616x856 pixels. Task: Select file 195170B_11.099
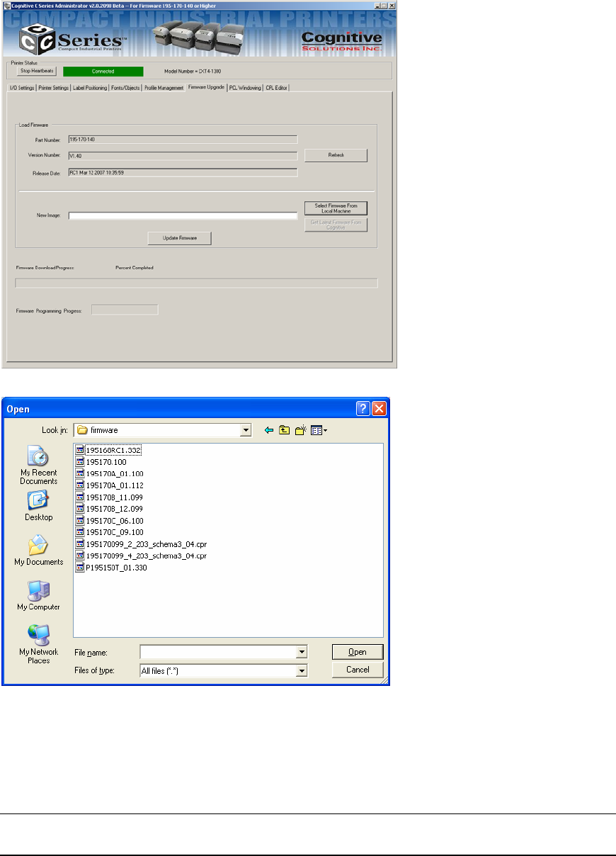tap(115, 497)
